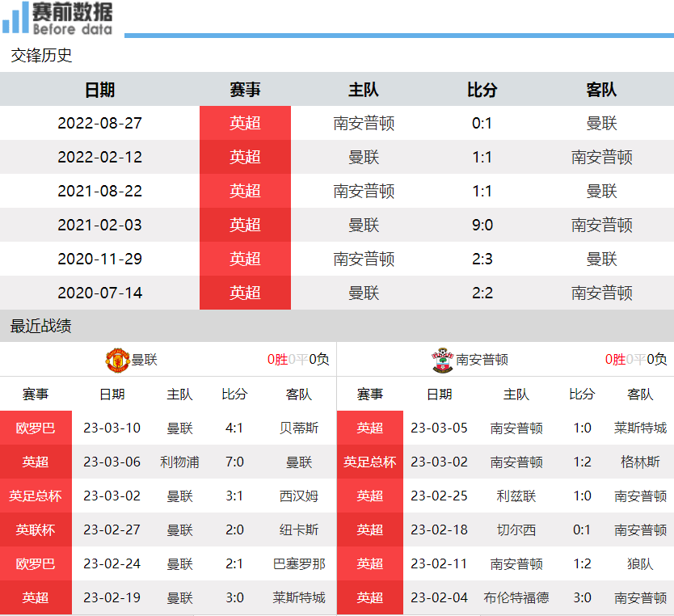Click the opponent 莱斯特城 in the 23-03-05 row

[x=640, y=428]
